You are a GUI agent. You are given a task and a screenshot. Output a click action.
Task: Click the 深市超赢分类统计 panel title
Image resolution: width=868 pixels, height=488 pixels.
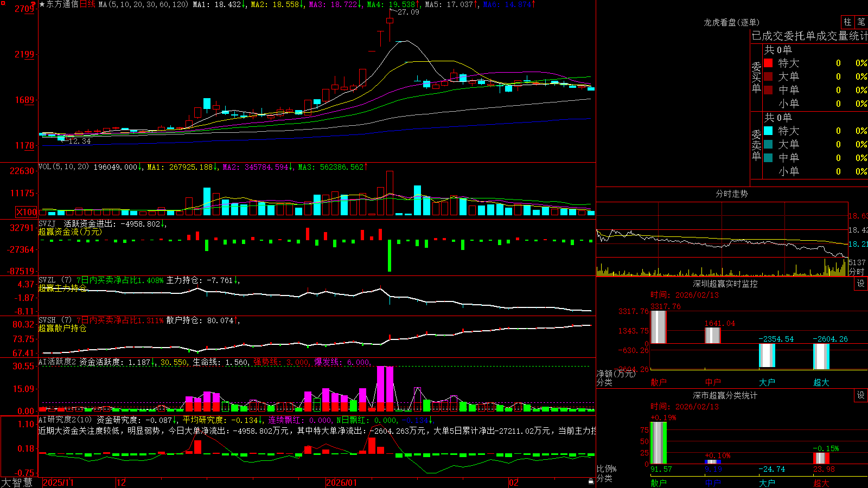pos(725,395)
